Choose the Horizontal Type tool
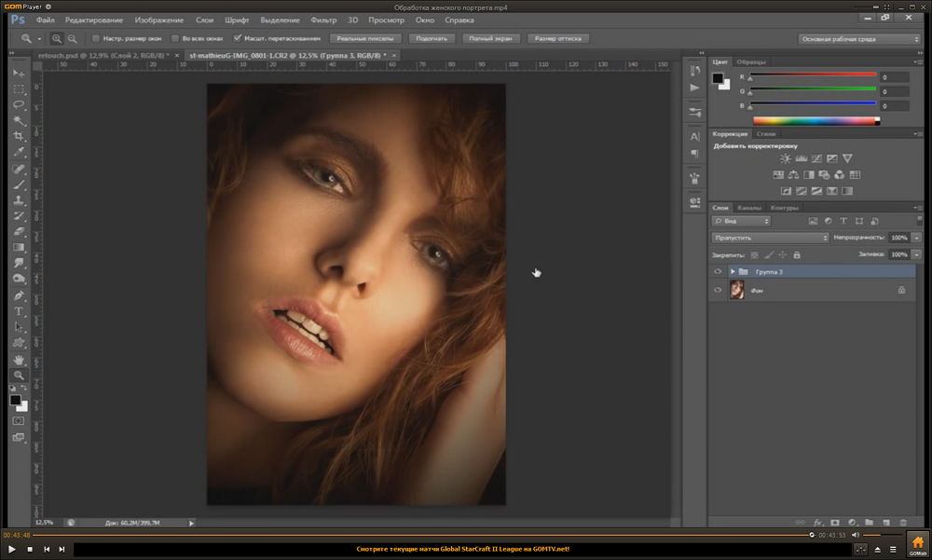The image size is (932, 560). 19,311
